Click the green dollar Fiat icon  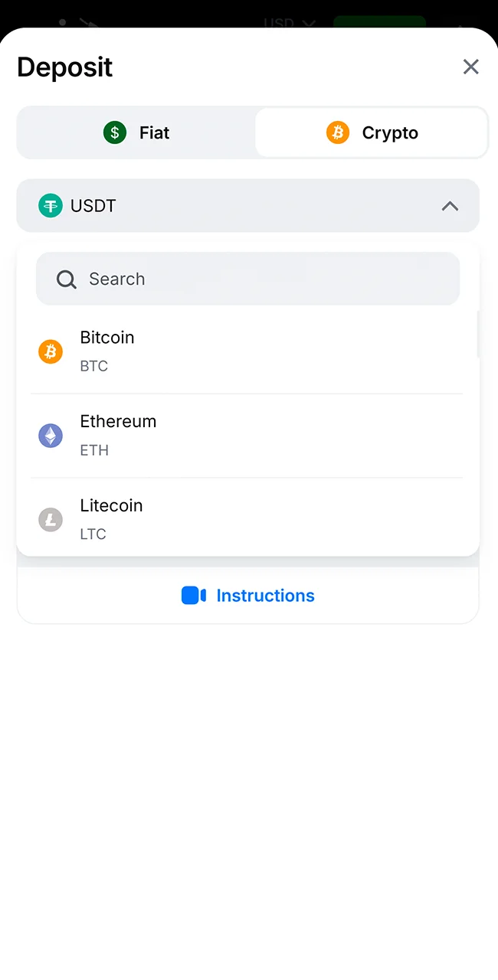(x=114, y=132)
